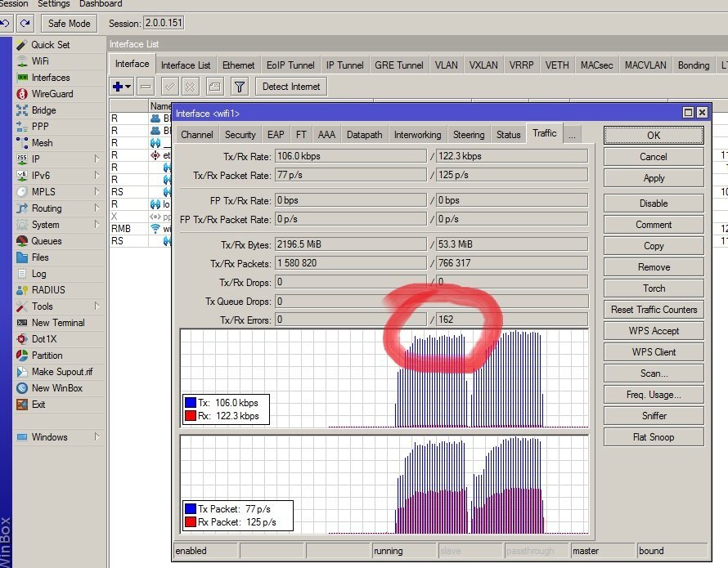The image size is (728, 568).
Task: Open Quick Set from the sidebar
Action: [x=50, y=45]
